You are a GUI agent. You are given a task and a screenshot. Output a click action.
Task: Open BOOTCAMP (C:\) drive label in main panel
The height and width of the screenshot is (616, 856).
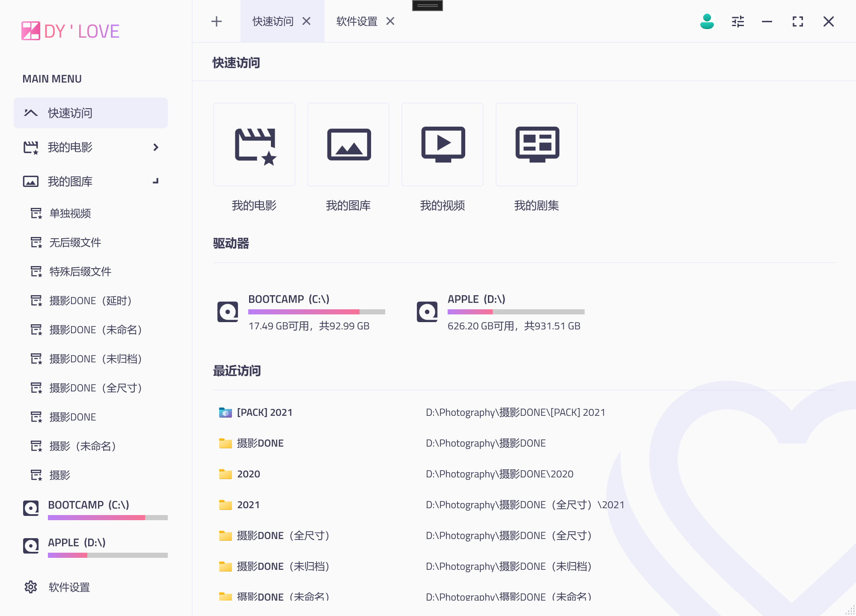(289, 299)
